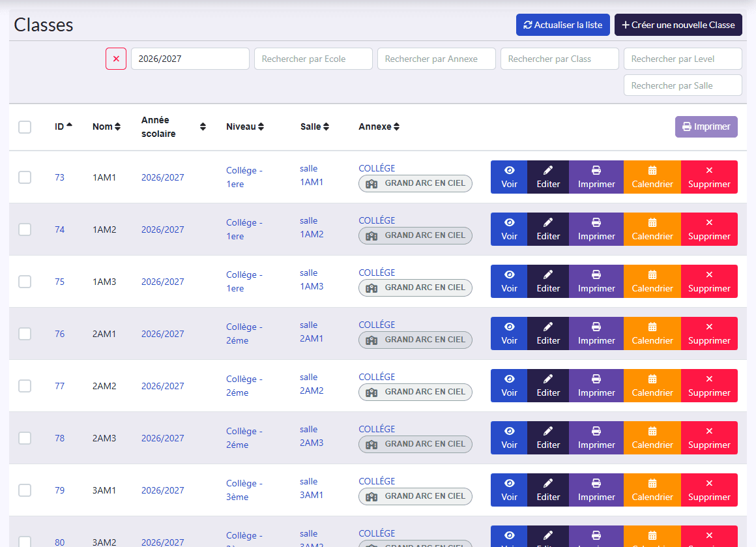The image size is (756, 547).
Task: Delete class 1AM1 with Supprimer
Action: pyautogui.click(x=709, y=177)
